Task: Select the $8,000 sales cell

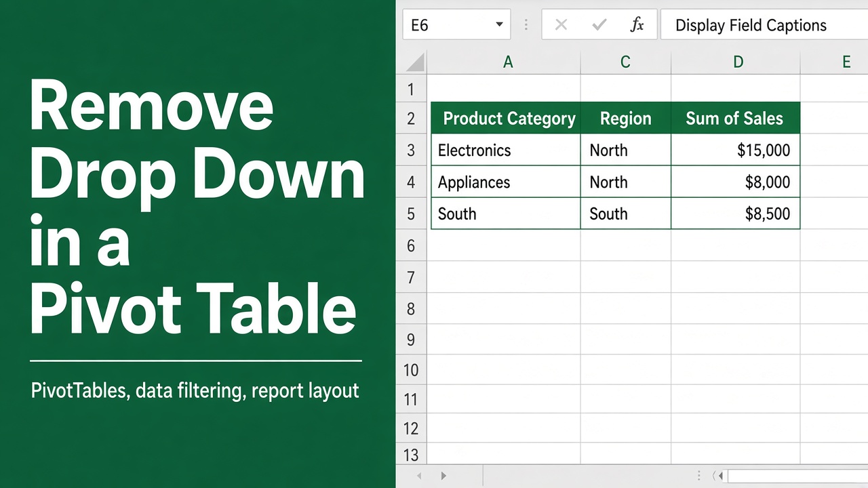Action: (x=736, y=182)
